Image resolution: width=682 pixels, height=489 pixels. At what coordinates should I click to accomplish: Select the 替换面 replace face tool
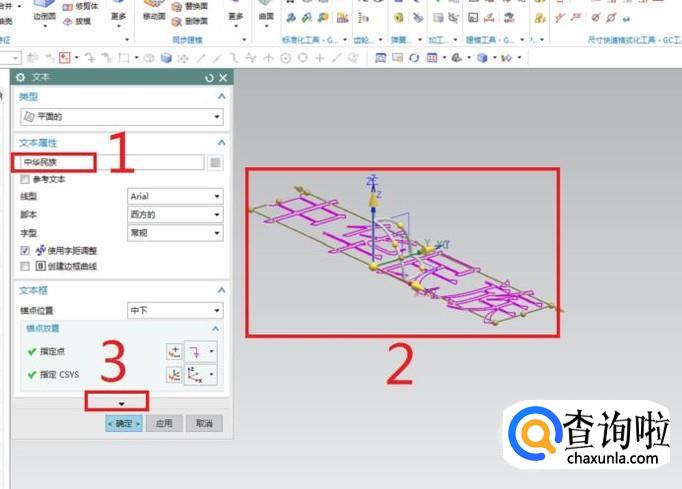coord(190,7)
